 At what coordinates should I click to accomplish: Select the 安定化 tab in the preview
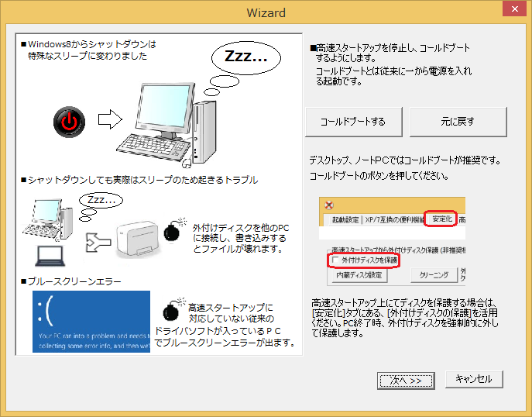click(440, 220)
